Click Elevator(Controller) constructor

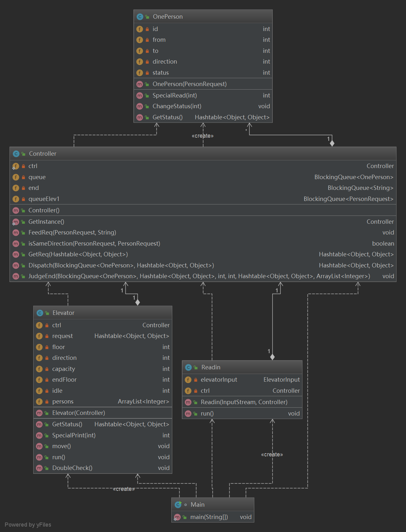pyautogui.click(x=79, y=413)
